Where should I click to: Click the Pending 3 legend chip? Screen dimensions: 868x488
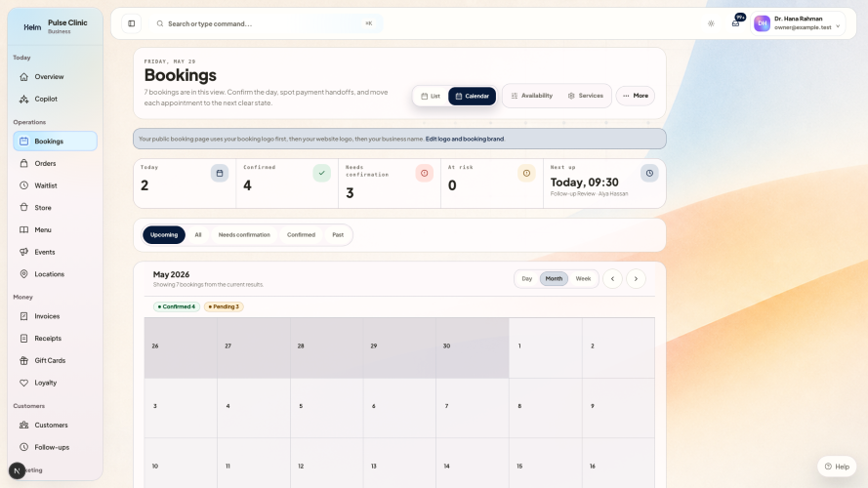224,306
